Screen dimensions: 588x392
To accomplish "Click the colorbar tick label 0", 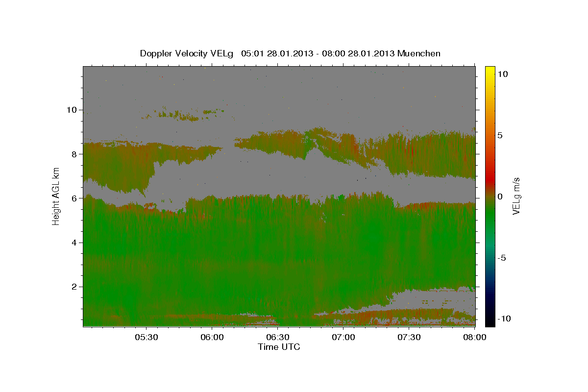I will click(501, 196).
